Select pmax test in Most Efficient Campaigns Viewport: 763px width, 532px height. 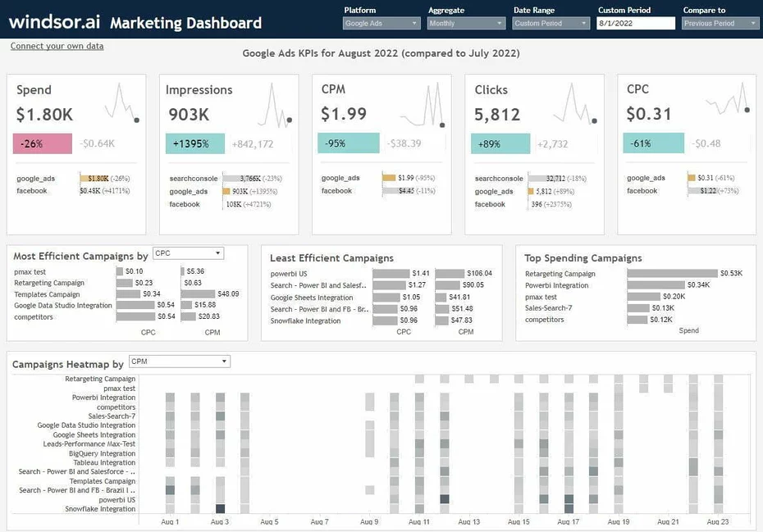click(x=30, y=272)
